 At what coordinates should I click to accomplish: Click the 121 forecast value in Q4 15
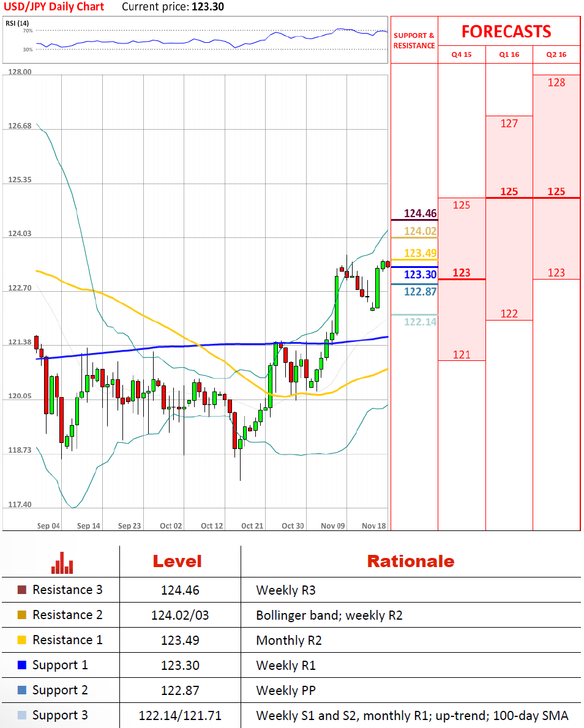[x=462, y=355]
